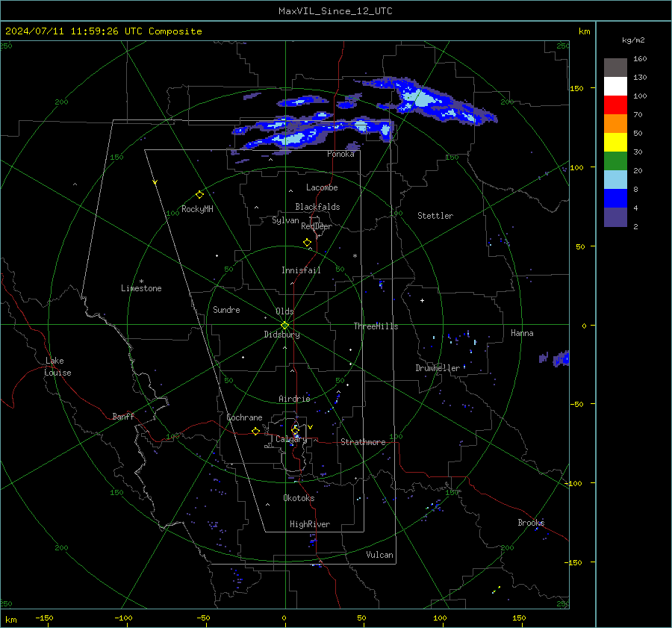Viewport: 672px width, 628px height.
Task: Click the km unit label at top right
Action: coord(584,31)
